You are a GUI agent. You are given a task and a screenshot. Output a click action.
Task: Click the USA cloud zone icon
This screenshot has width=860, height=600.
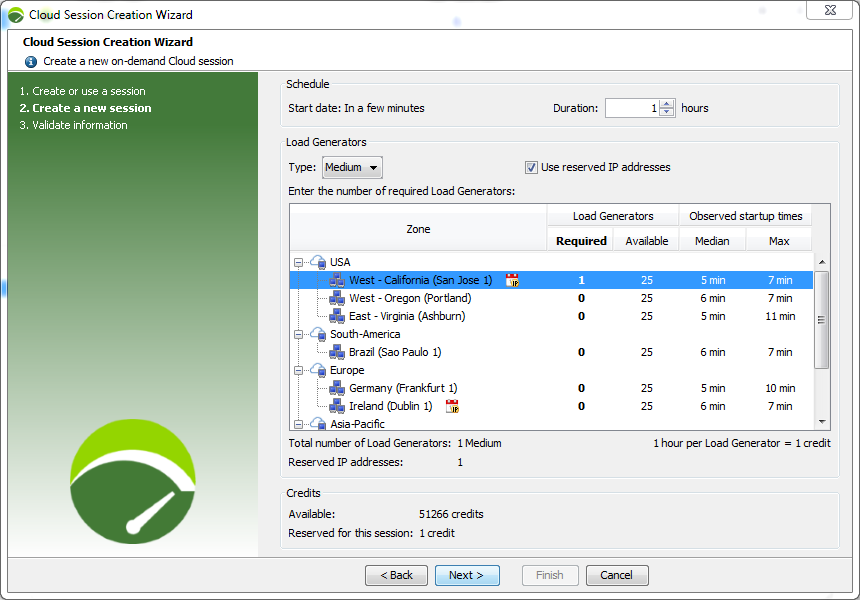coord(318,263)
